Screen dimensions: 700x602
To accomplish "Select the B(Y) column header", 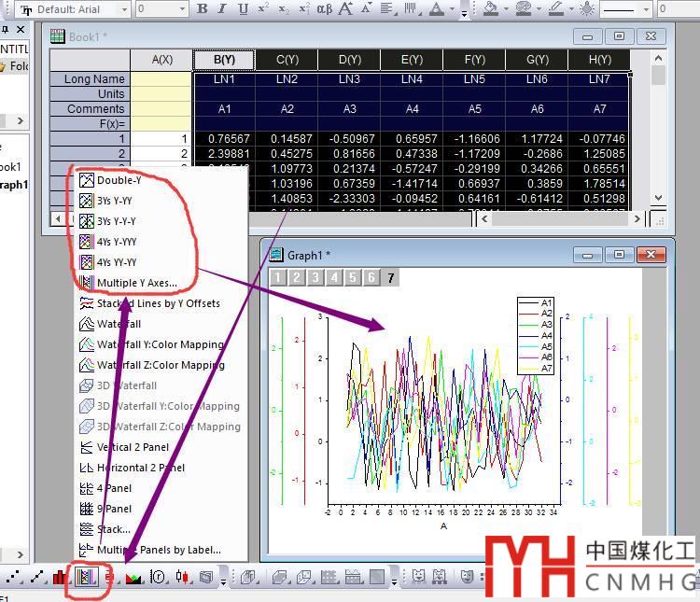I will click(224, 60).
